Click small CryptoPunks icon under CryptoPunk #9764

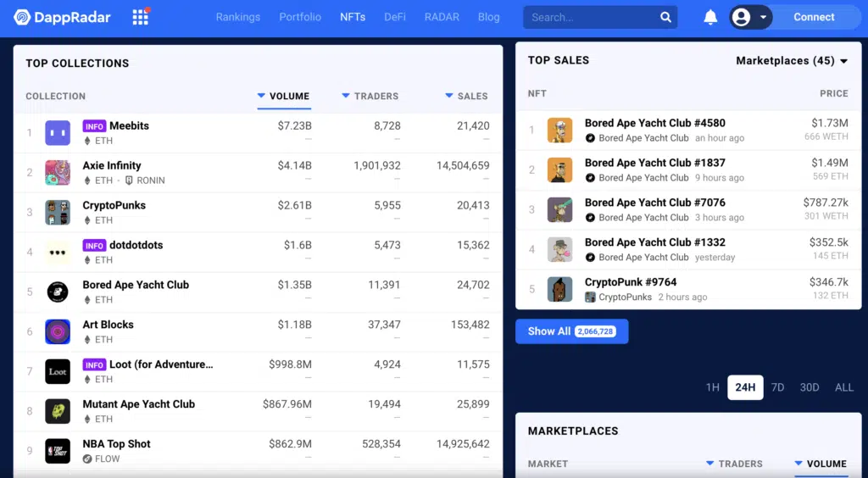click(x=590, y=297)
